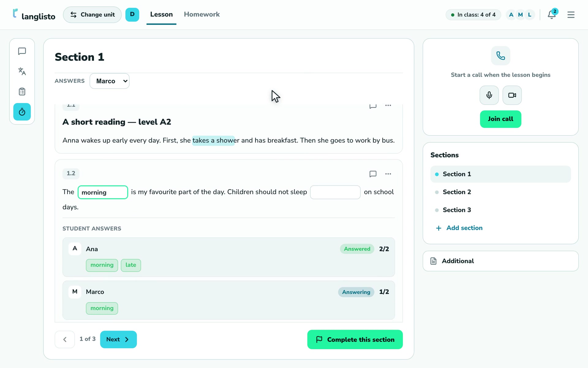Click Ana's student answer row

point(228,257)
